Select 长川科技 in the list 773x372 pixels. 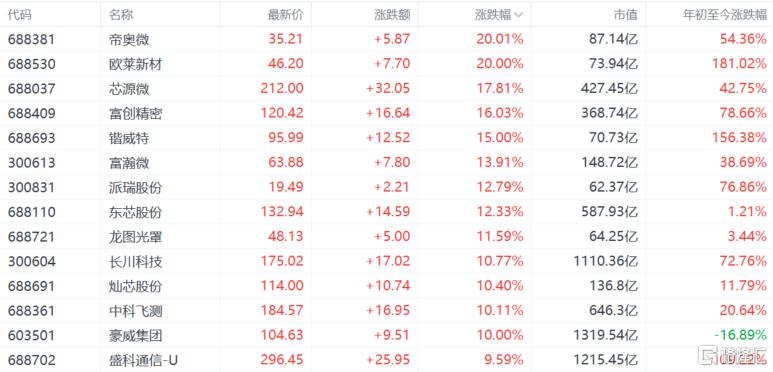coord(136,261)
